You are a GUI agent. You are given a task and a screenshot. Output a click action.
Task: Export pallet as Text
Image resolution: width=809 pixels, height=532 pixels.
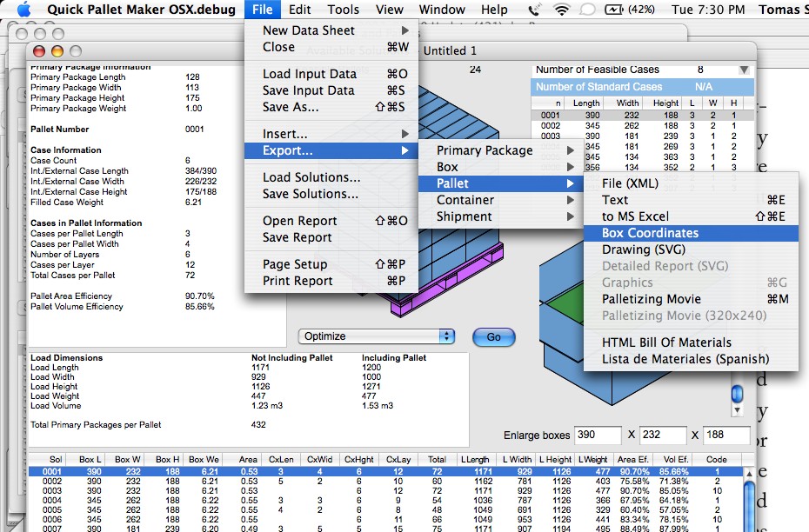pyautogui.click(x=691, y=200)
